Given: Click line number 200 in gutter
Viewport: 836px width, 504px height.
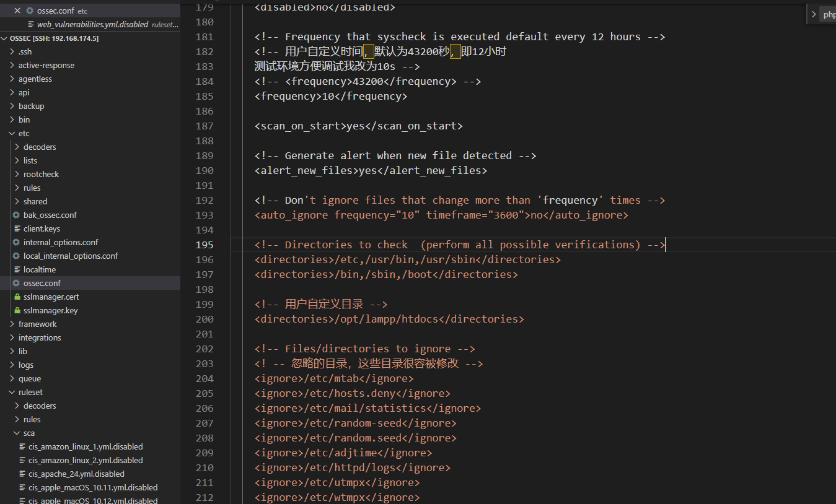Looking at the screenshot, I should tap(205, 319).
